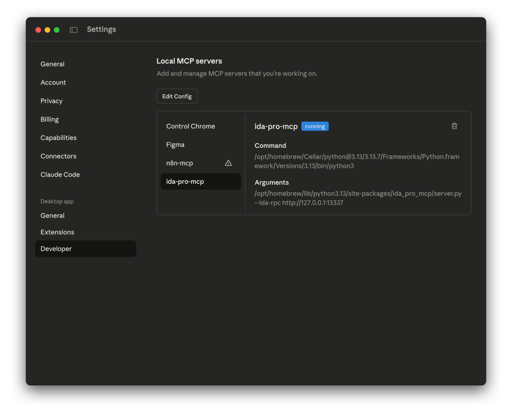Image resolution: width=512 pixels, height=420 pixels.
Task: Go to Extensions settings
Action: pos(57,232)
